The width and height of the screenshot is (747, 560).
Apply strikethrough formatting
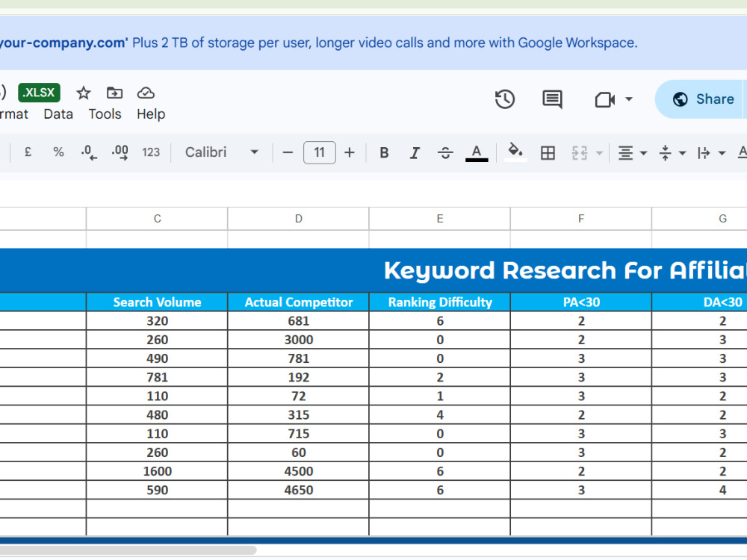[445, 153]
